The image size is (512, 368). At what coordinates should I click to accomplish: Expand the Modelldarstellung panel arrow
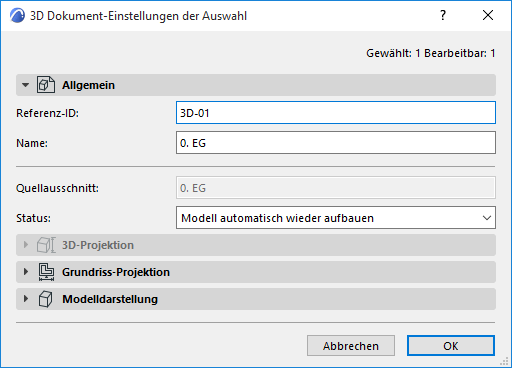tap(26, 299)
